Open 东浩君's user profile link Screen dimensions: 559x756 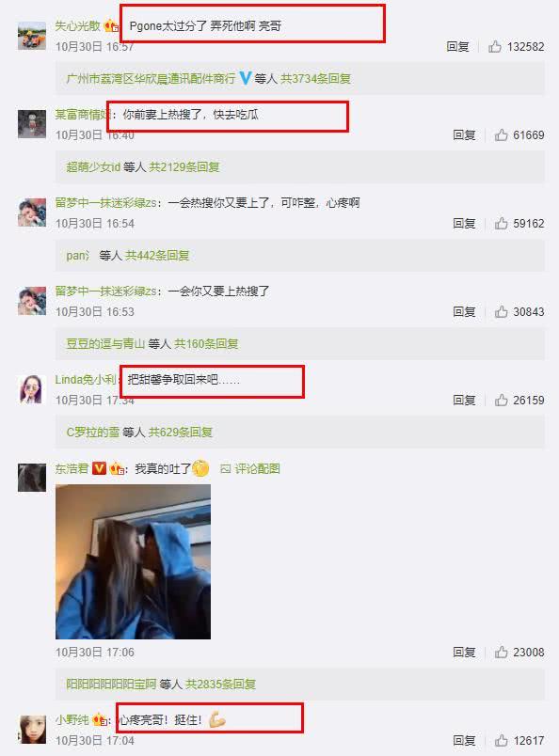[x=72, y=468]
